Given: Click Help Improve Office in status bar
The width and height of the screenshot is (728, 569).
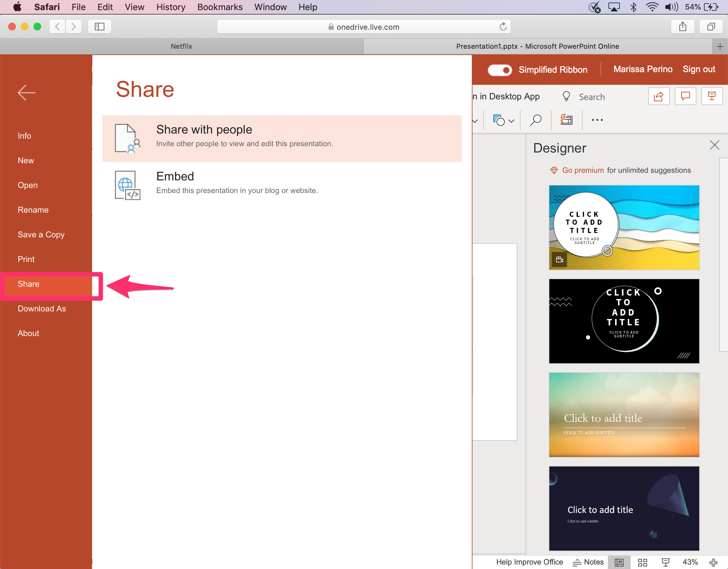Looking at the screenshot, I should point(529,562).
